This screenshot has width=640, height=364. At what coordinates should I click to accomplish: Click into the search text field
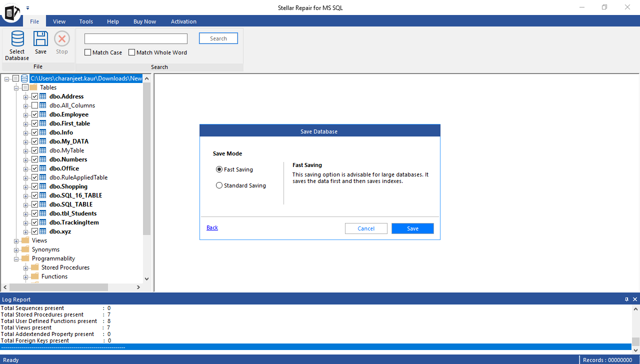point(136,39)
